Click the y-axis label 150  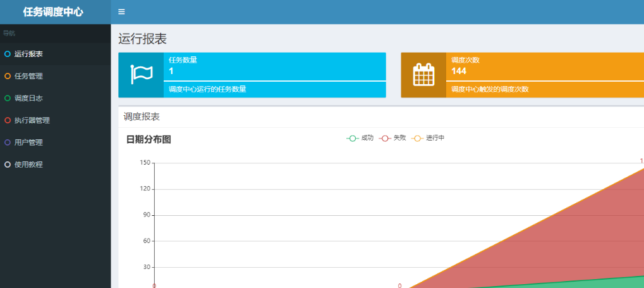[x=145, y=163]
